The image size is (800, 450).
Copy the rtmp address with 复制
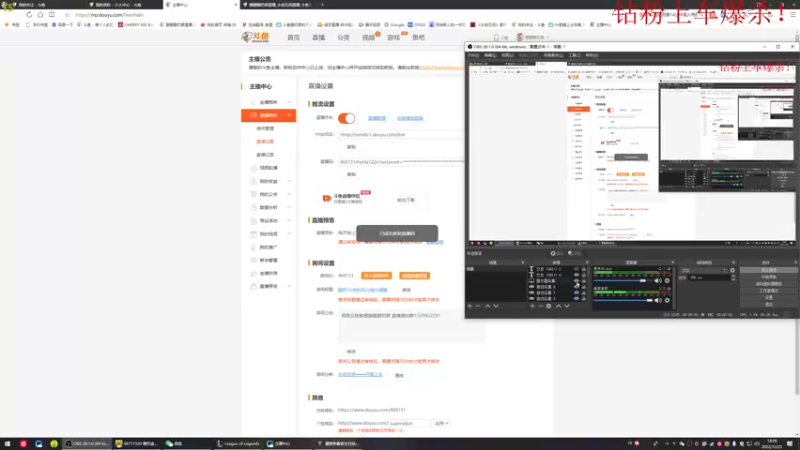tap(351, 147)
